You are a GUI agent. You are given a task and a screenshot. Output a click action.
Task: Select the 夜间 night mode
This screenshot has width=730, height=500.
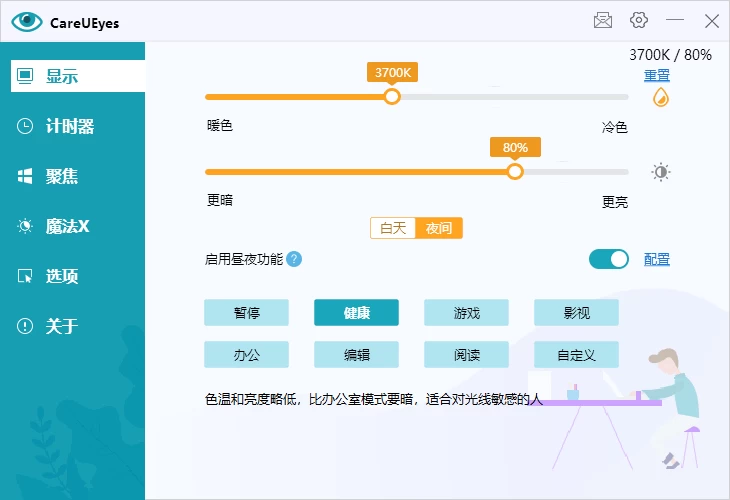coord(439,228)
